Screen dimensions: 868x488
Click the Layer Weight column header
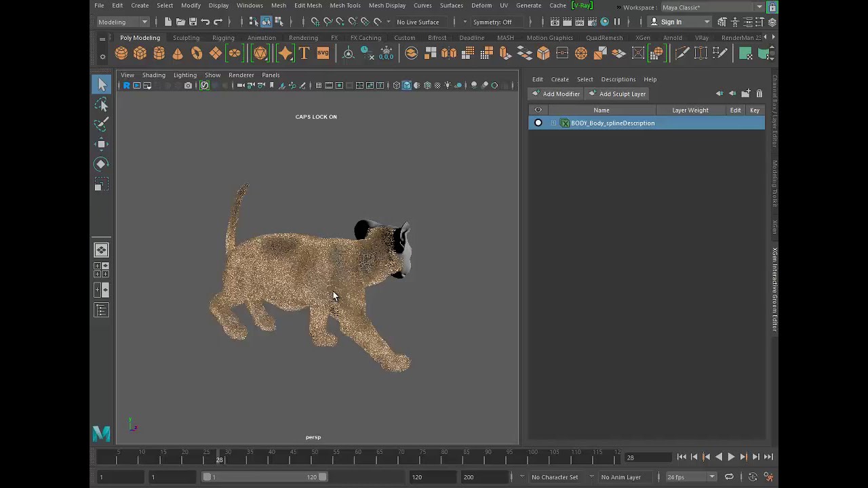(x=690, y=110)
